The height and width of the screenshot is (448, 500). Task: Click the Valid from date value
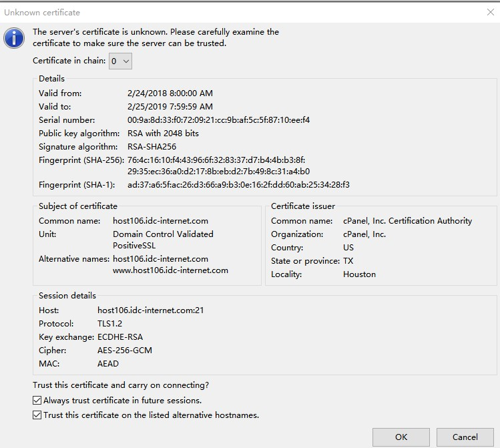coord(170,93)
